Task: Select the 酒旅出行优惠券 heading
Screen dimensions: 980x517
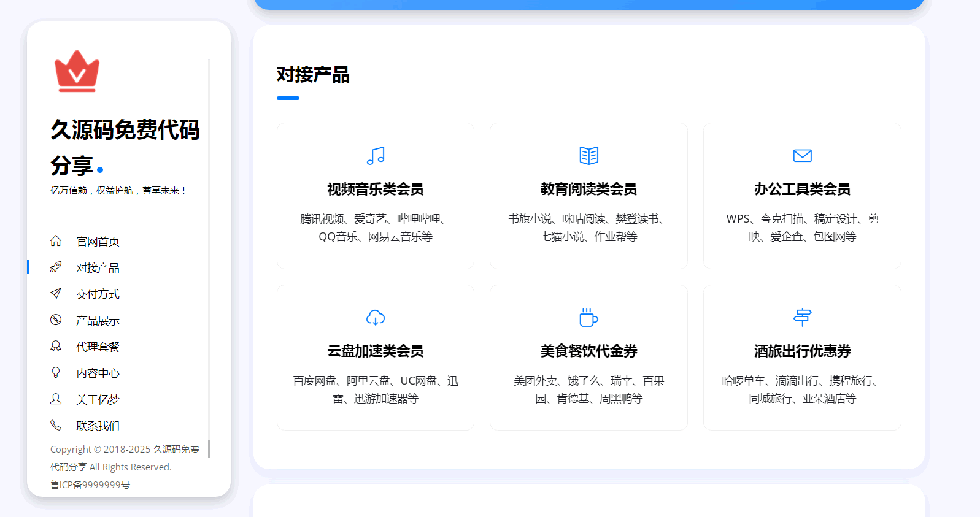Action: coord(802,351)
